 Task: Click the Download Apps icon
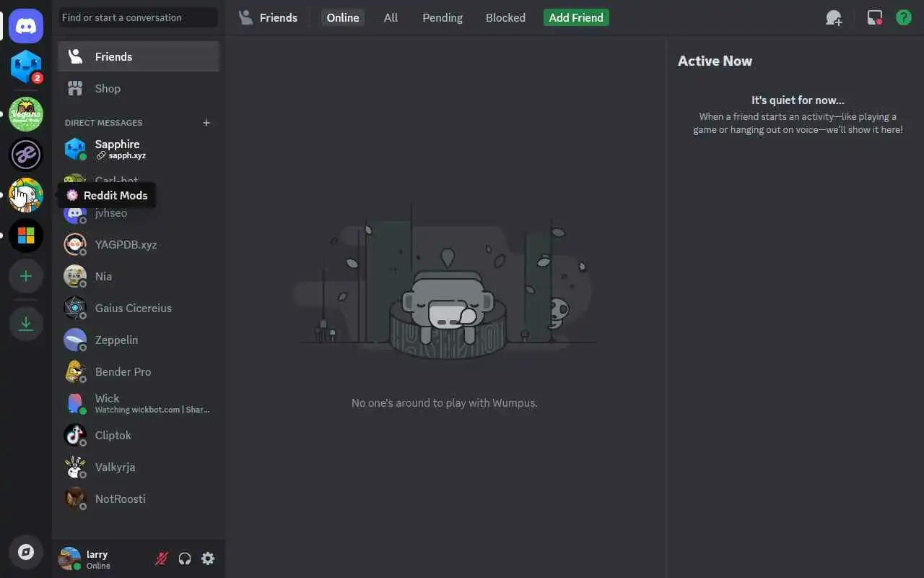click(x=26, y=324)
